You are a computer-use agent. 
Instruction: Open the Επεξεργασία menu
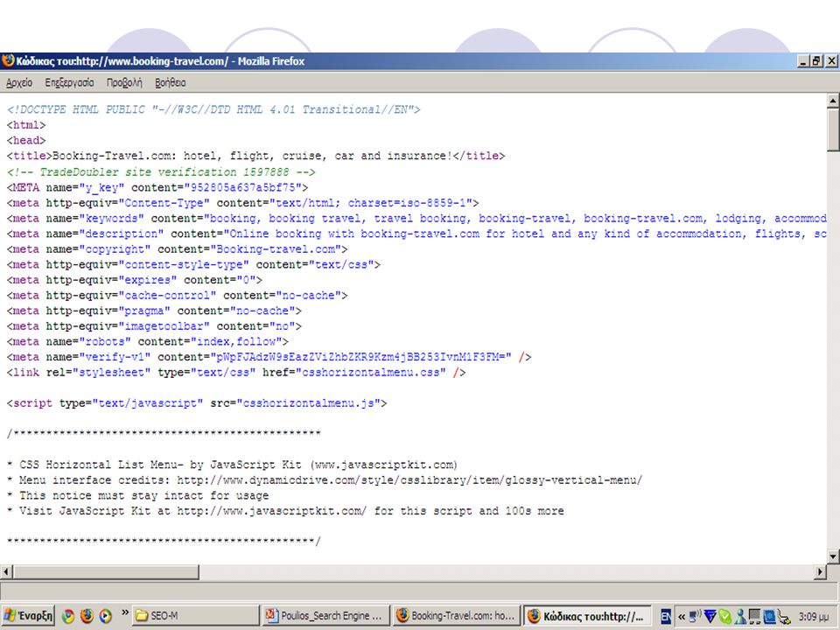[69, 82]
